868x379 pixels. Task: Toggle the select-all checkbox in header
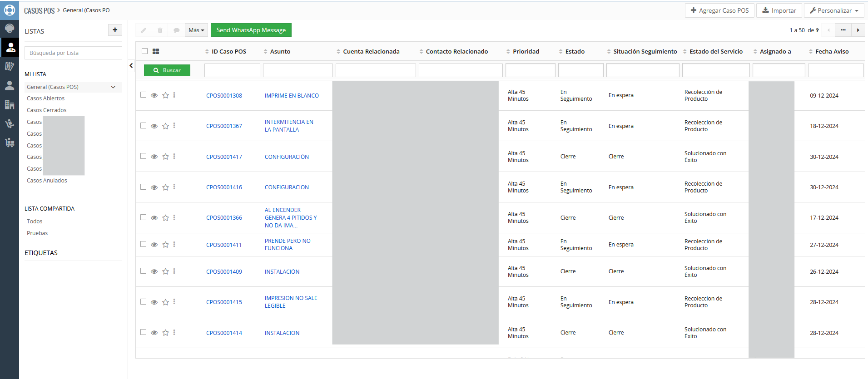coord(144,51)
